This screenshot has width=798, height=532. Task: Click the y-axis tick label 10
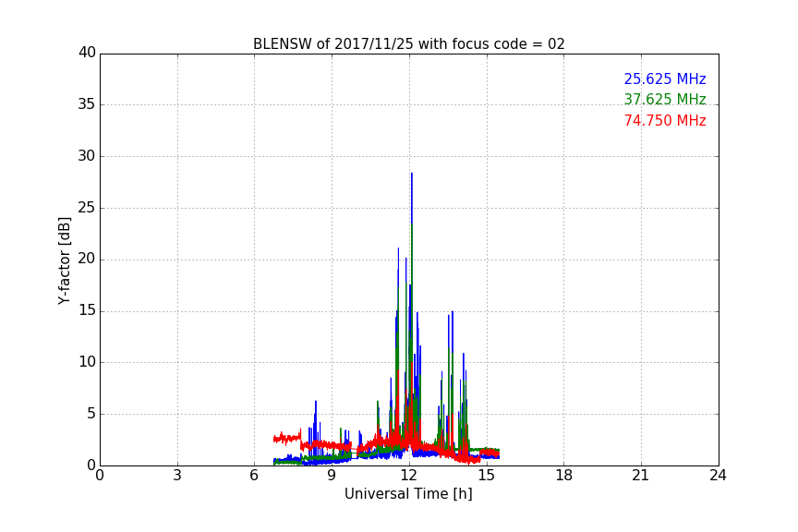pyautogui.click(x=87, y=362)
